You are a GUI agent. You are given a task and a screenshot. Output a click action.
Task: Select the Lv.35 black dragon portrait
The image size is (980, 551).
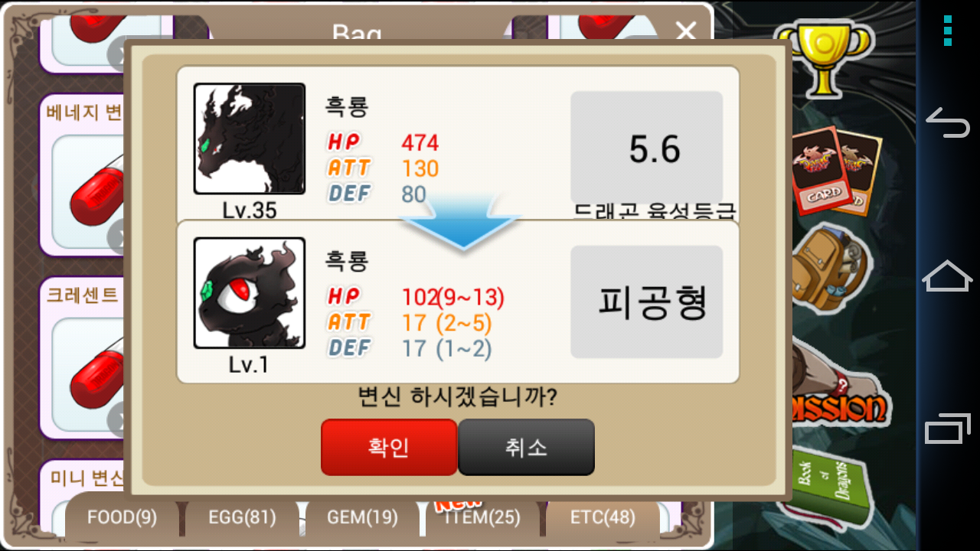(250, 139)
